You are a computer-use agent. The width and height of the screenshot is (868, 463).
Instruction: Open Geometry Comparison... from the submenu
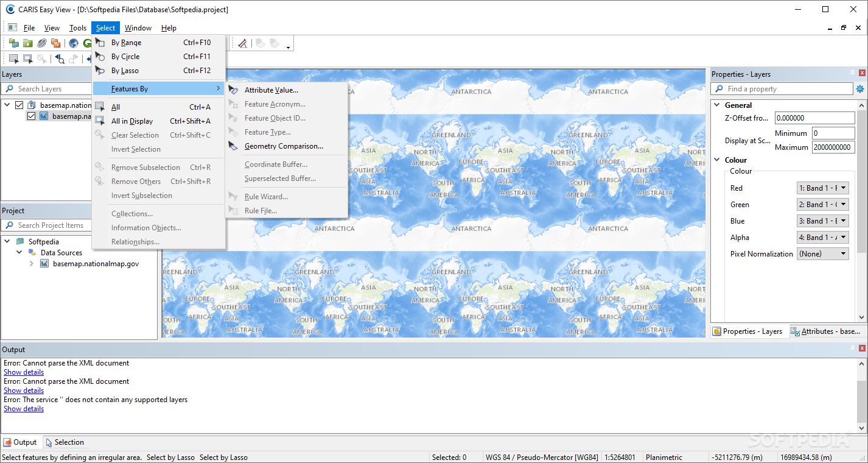pyautogui.click(x=286, y=146)
